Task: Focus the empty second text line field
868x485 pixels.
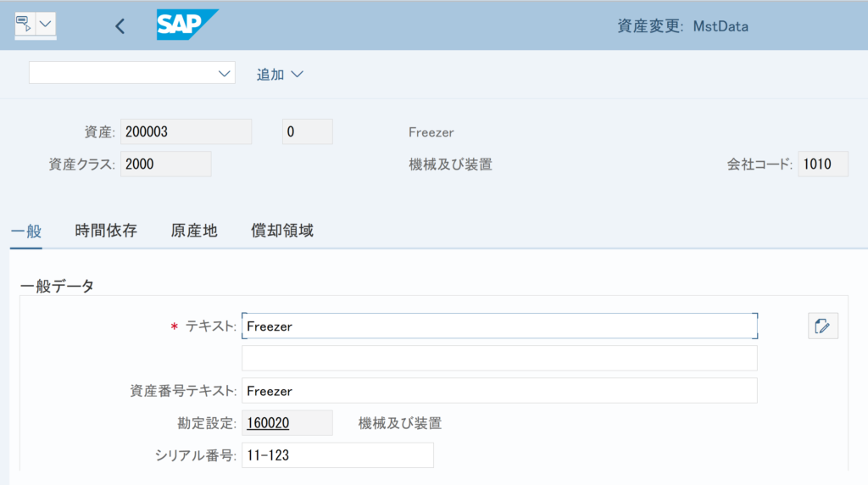Action: click(498, 358)
